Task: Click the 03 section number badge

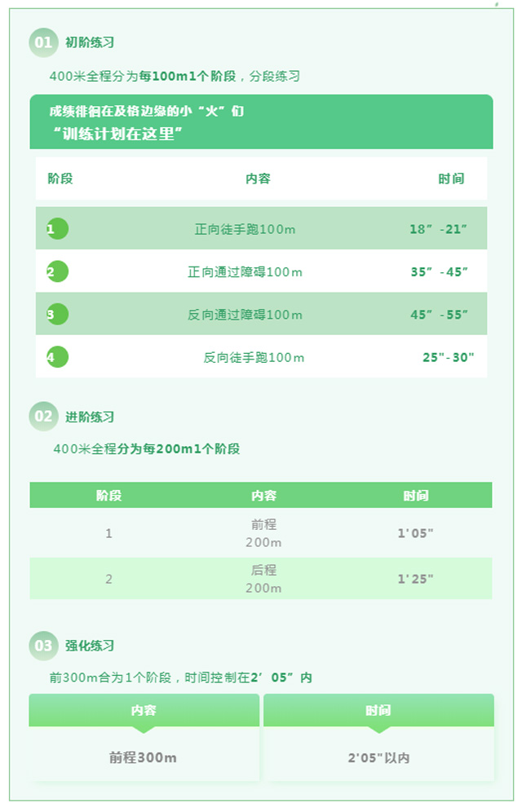Action: pos(43,646)
